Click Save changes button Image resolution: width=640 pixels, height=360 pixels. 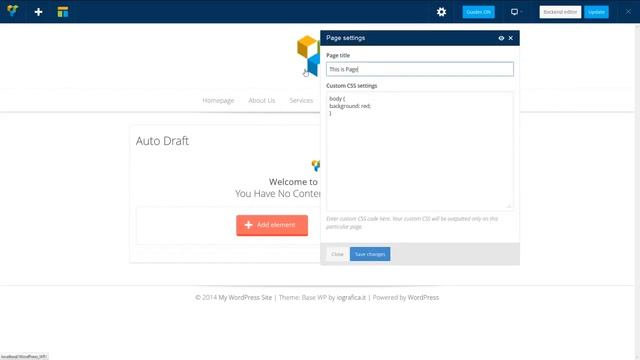(x=370, y=254)
